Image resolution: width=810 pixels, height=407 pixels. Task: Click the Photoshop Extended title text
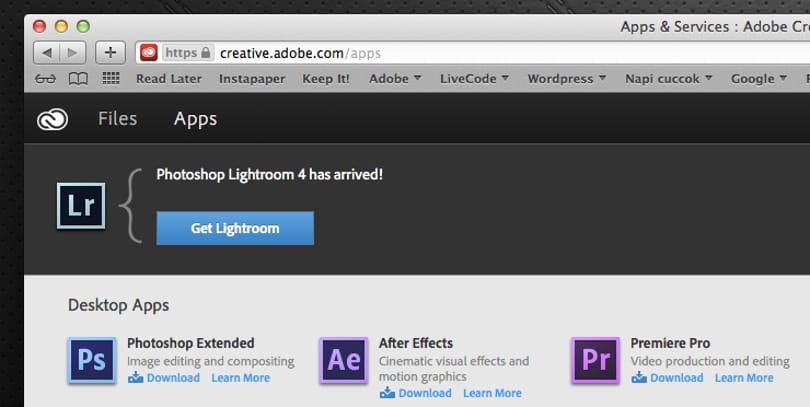tap(191, 343)
